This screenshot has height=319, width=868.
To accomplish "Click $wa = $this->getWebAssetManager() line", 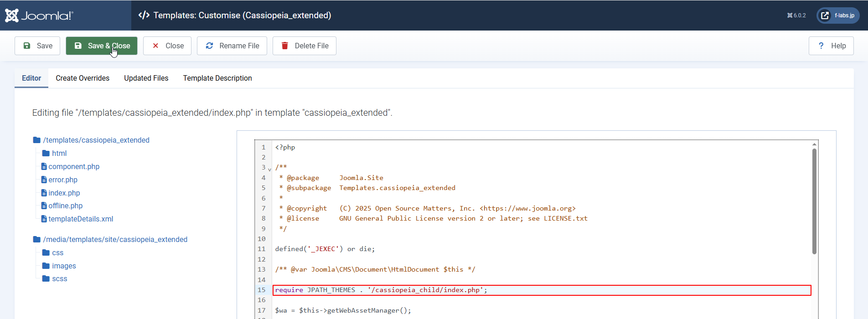I will tap(343, 310).
